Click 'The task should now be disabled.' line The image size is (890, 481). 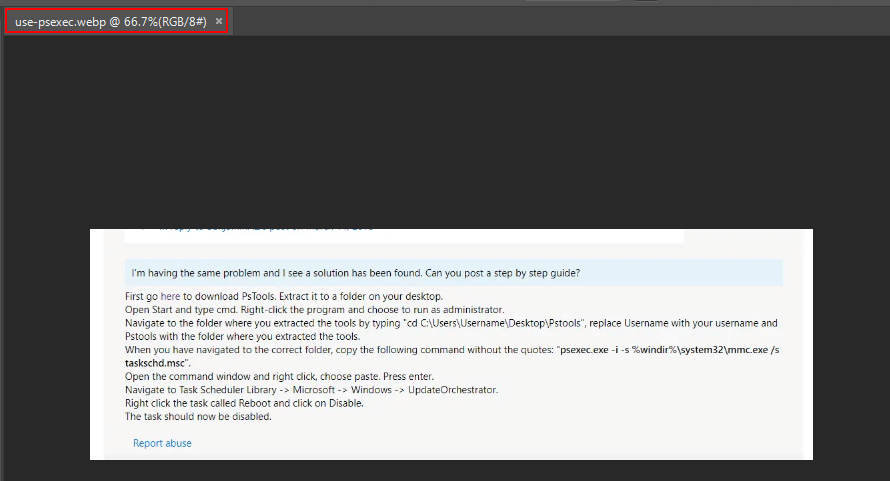(198, 417)
